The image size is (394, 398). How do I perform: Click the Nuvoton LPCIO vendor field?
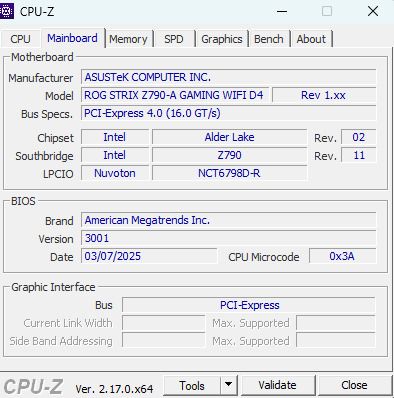tap(115, 173)
